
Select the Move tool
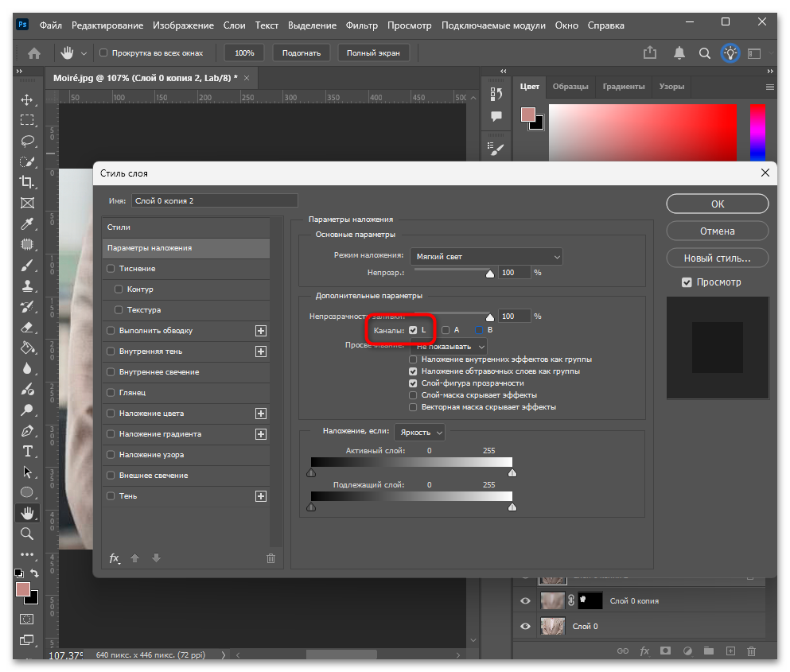[x=27, y=99]
